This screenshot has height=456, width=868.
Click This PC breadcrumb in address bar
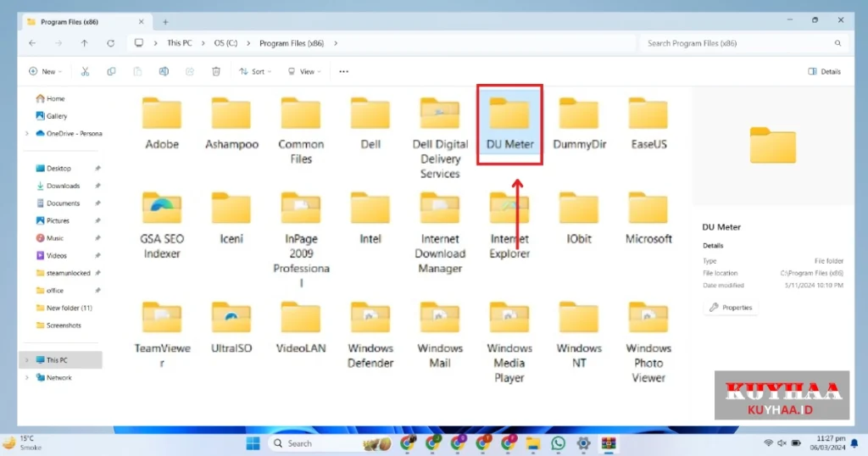pos(180,43)
